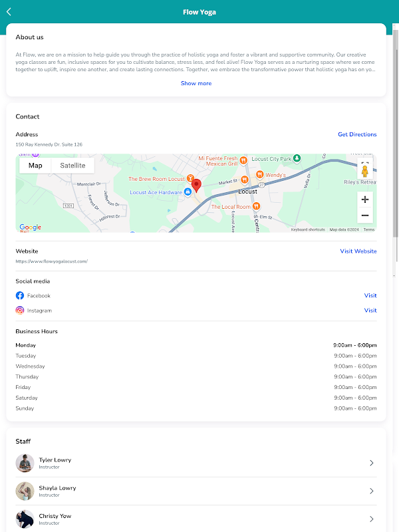Click The Brew Room Locust restaurant marker
Image resolution: width=399 pixels, height=532 pixels.
190,179
